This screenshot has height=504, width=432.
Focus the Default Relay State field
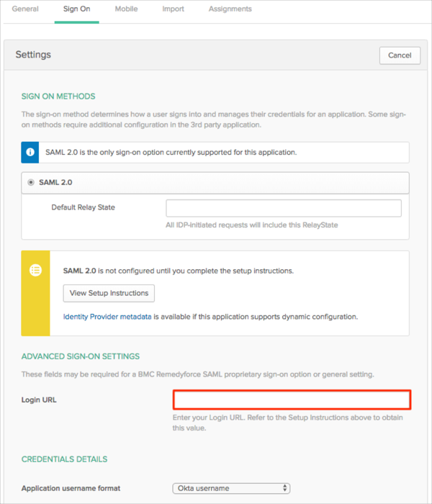283,208
